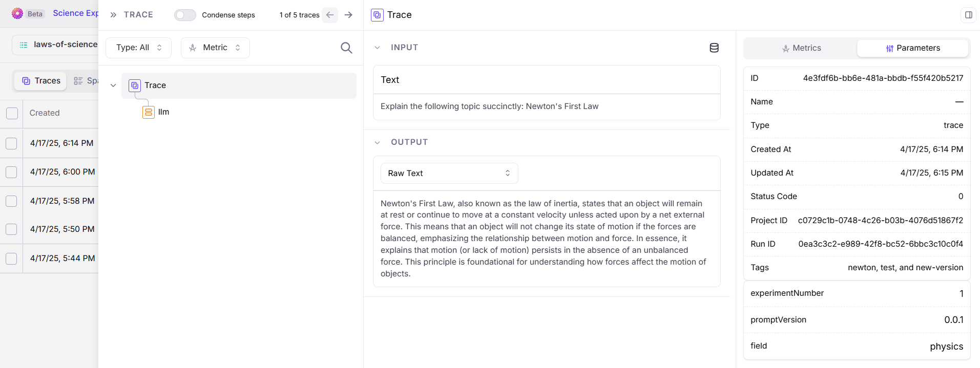Switch to the Parameters tab
Image resolution: width=980 pixels, height=368 pixels.
[x=913, y=48]
